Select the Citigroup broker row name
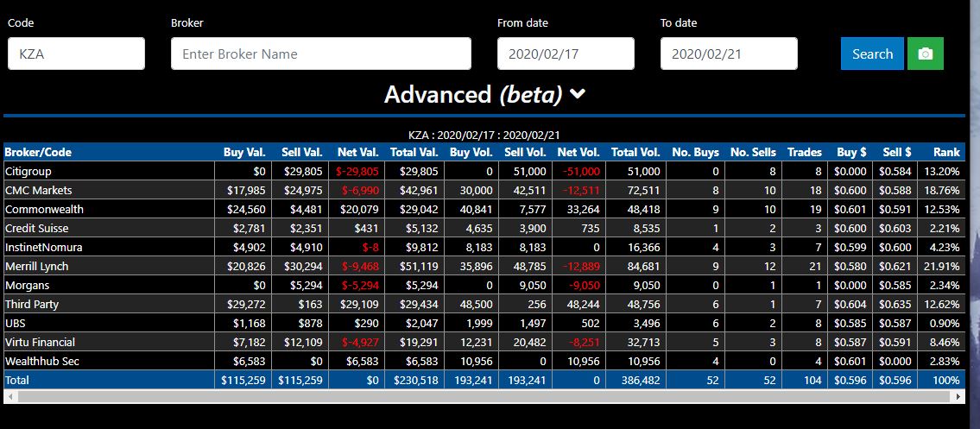 point(28,171)
